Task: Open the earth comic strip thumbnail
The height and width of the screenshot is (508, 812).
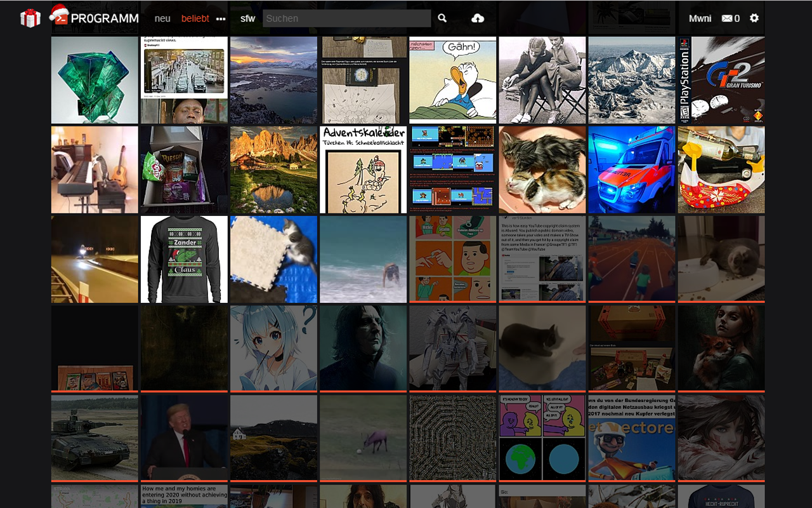Action: pyautogui.click(x=542, y=438)
